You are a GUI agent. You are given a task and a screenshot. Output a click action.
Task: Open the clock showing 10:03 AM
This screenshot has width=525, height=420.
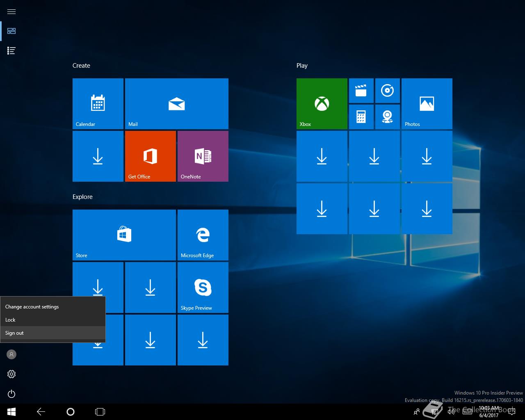click(x=489, y=412)
